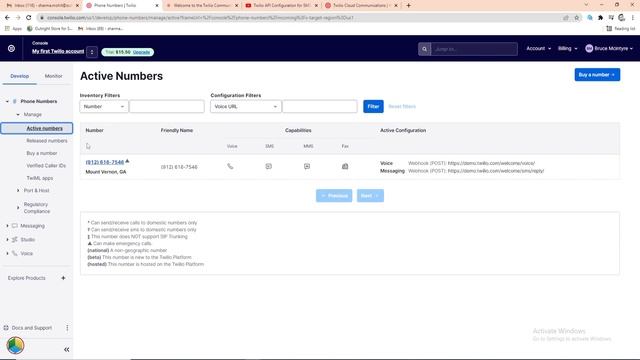Click the Messaging webhook URL text
The width and height of the screenshot is (640, 360).
pos(496,171)
